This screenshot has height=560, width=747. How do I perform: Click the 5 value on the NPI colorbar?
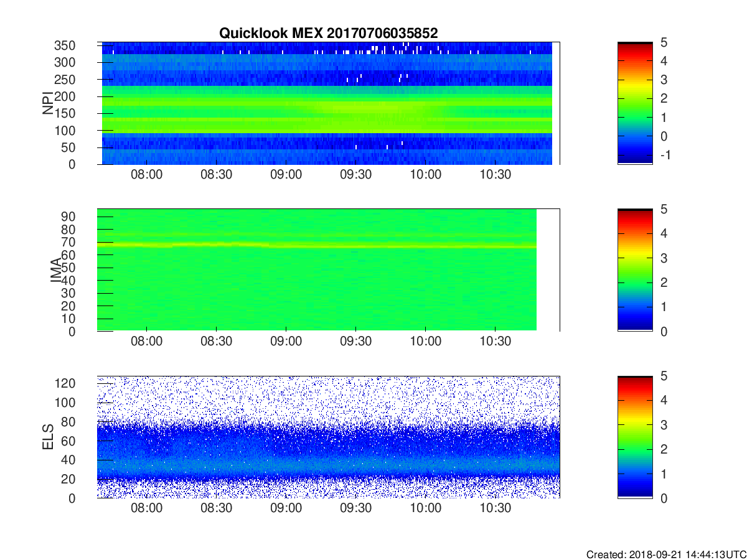click(664, 43)
